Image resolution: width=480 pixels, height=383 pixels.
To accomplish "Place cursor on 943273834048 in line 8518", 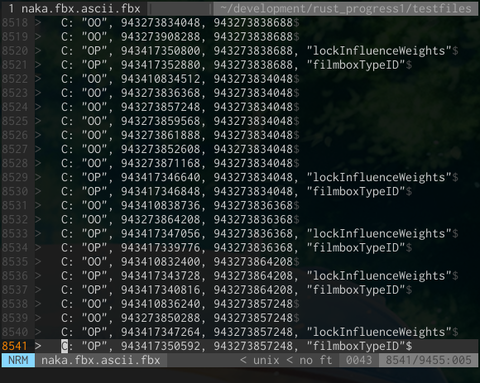I will tap(160, 23).
